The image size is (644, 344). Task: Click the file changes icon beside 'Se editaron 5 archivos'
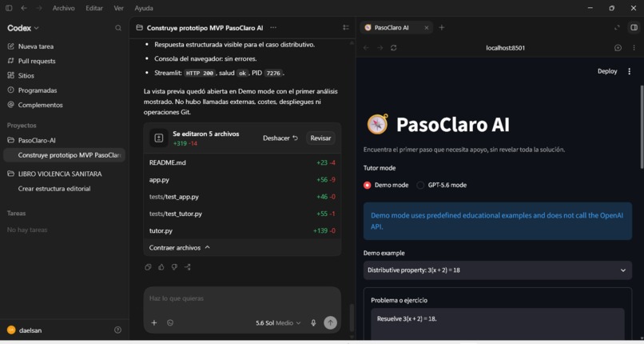pyautogui.click(x=158, y=138)
